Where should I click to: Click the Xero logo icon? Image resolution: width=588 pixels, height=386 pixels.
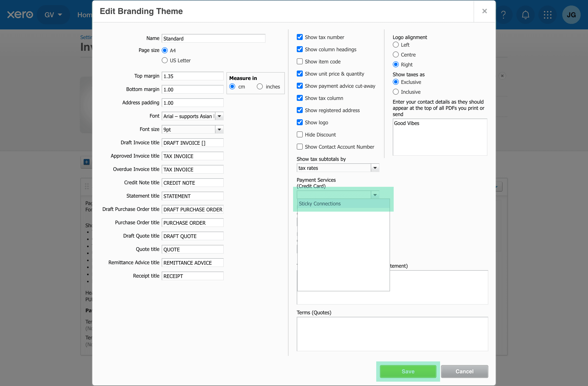coord(20,15)
